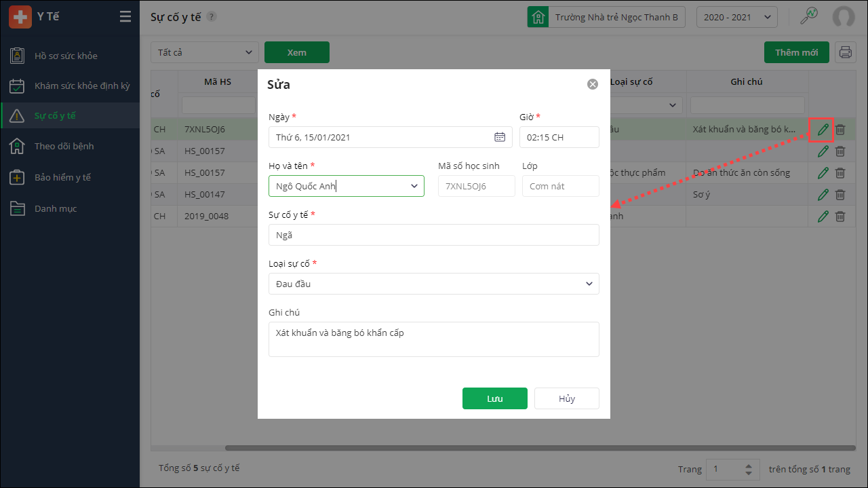The image size is (868, 488).
Task: Open Hồ sơ sức khỏe menu
Action: [x=66, y=56]
